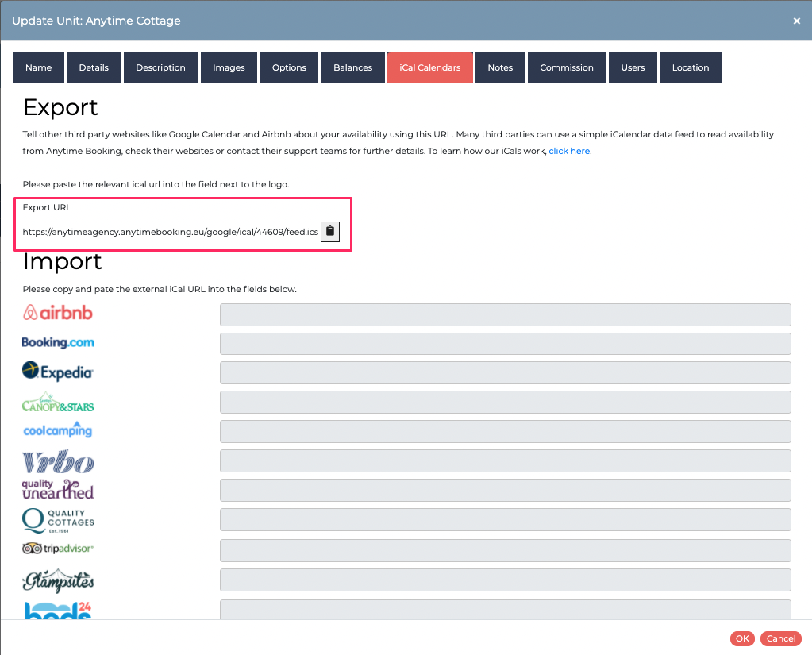Click the Expedia logo
Screen dimensions: 812x655
pyautogui.click(x=57, y=372)
